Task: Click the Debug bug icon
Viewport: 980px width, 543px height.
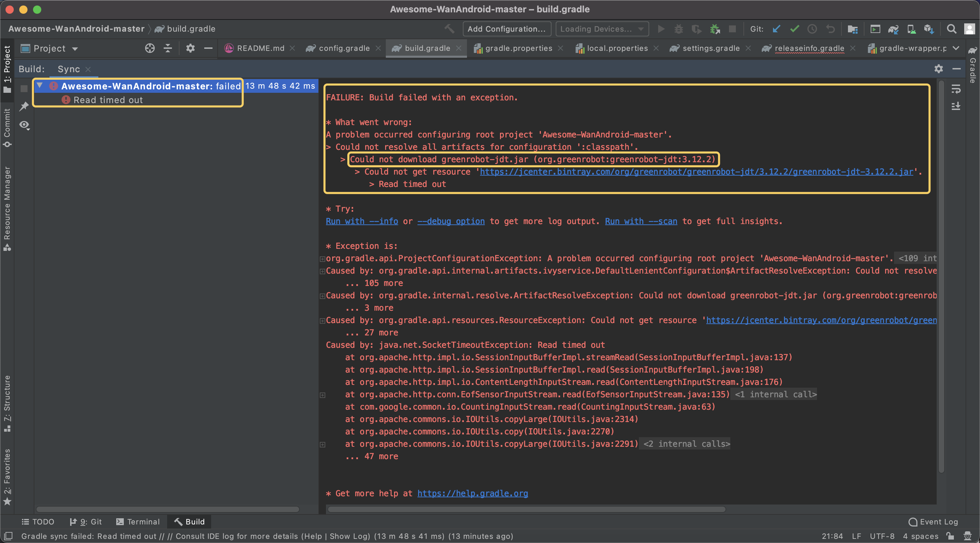Action: [679, 29]
